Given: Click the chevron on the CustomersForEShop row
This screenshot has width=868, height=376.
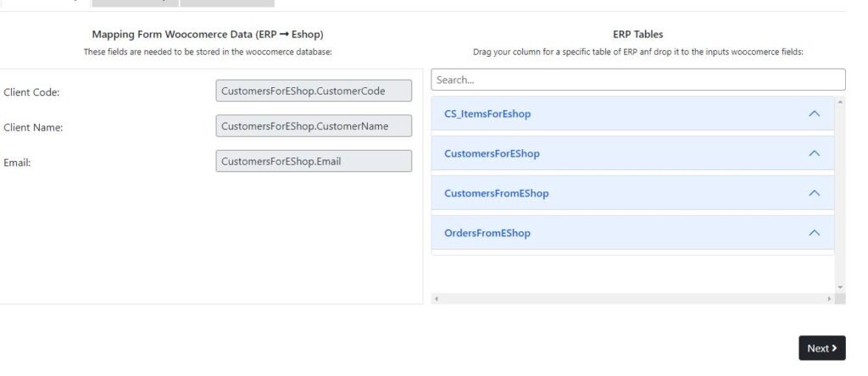Looking at the screenshot, I should click(814, 153).
